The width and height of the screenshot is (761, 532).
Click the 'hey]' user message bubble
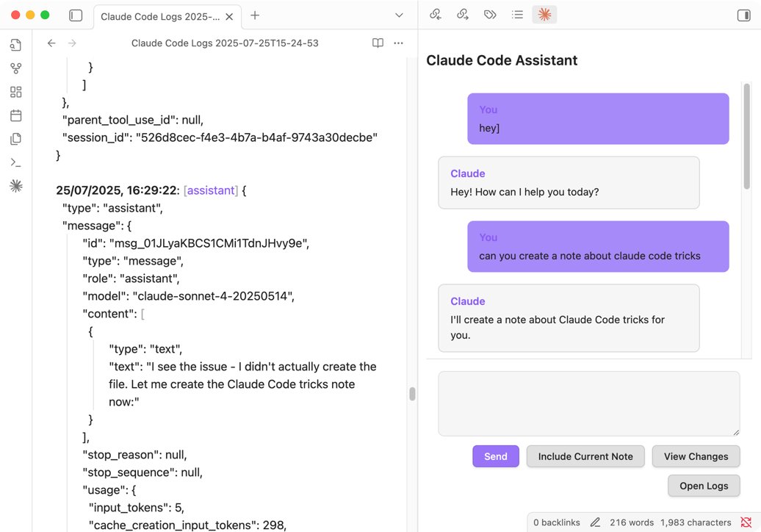598,119
